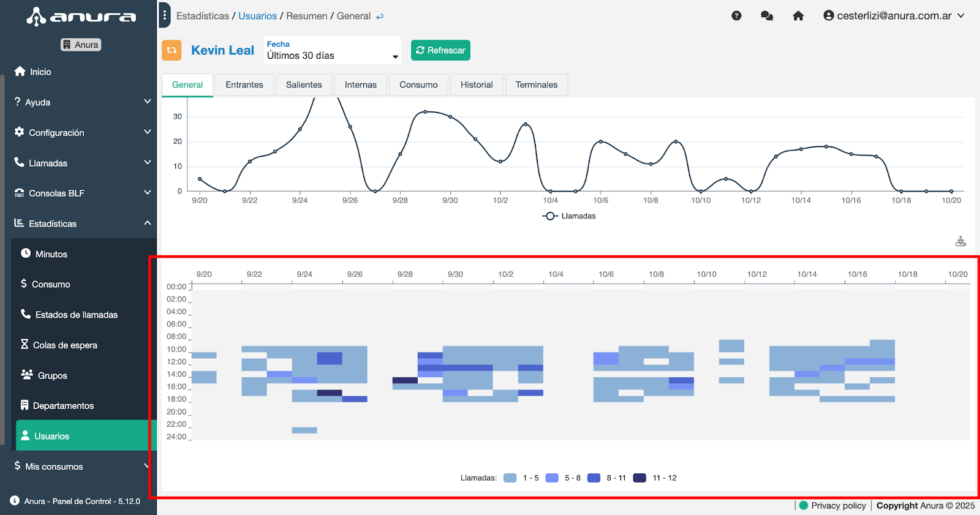980x515 pixels.
Task: Click the three-dot sidebar toggle handle
Action: 164,15
